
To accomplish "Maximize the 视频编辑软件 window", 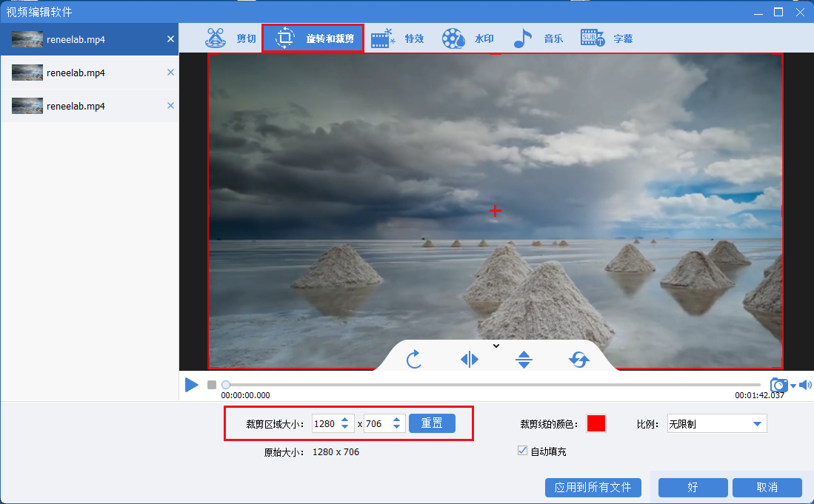I will (x=778, y=12).
